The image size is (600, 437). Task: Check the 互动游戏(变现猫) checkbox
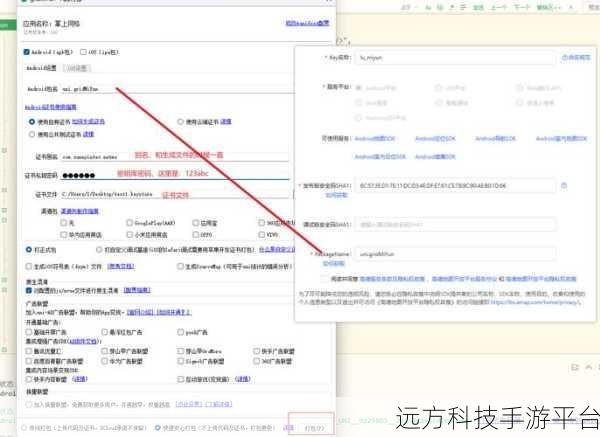[180, 379]
